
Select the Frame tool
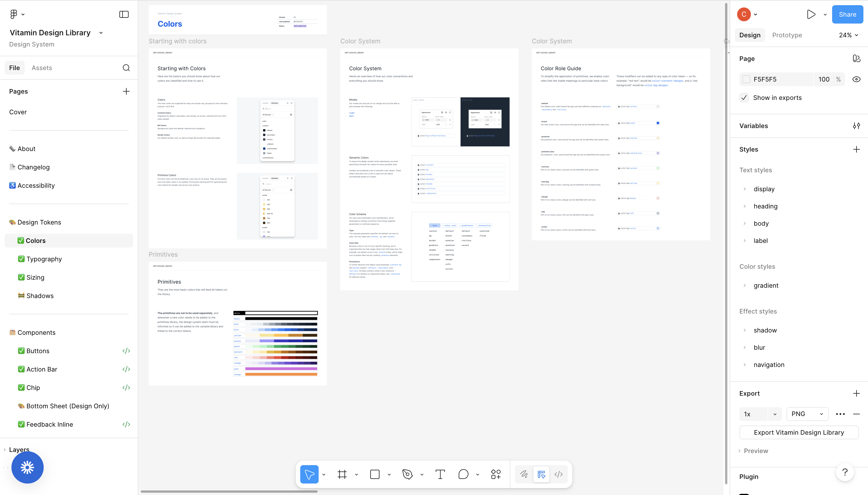342,474
